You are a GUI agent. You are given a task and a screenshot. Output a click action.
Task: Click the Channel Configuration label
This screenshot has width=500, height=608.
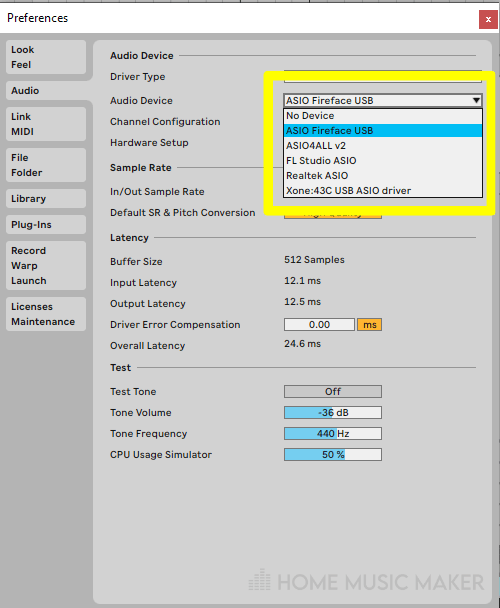[x=165, y=121]
